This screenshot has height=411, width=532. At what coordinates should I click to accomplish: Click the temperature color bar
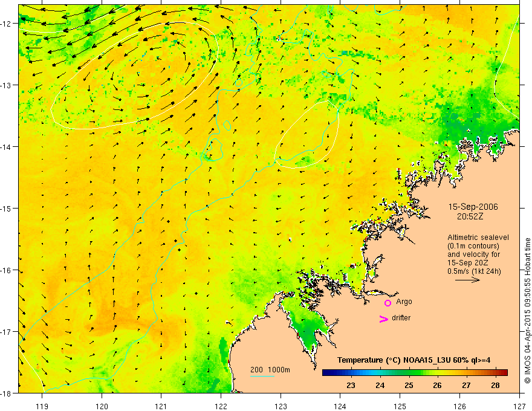pyautogui.click(x=415, y=372)
